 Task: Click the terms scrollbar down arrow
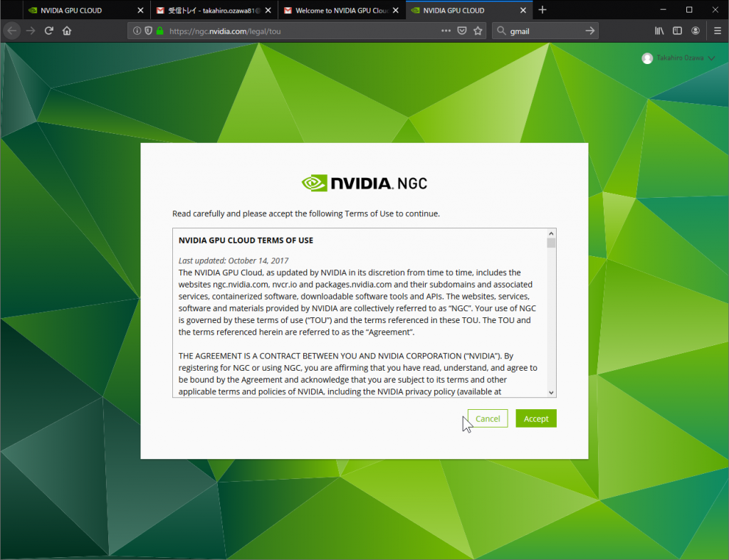click(551, 392)
